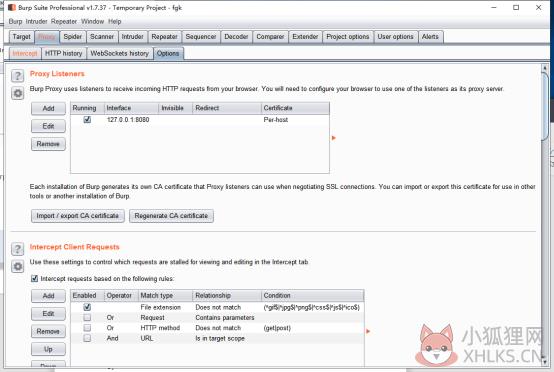Open the User options tab
Viewport: 554px width, 372px height.
(395, 37)
